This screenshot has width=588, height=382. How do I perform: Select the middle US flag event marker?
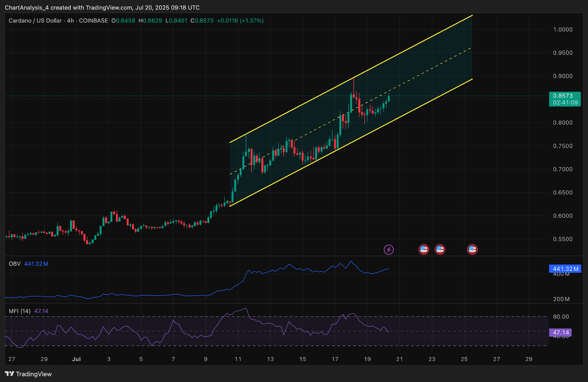440,250
